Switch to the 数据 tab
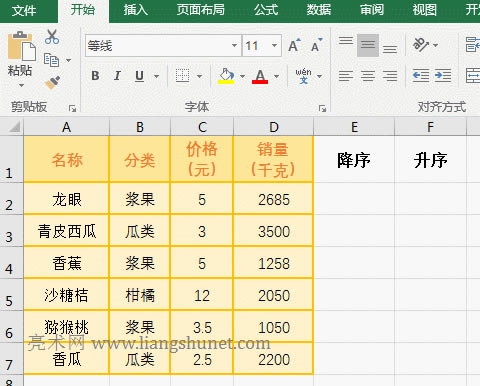Screen dimensions: 480x386 (x=319, y=10)
